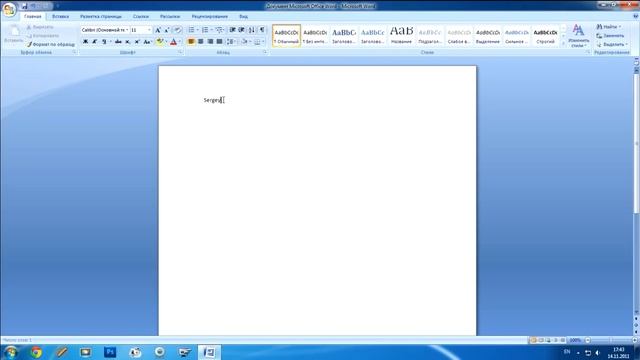Open Google Chrome from the taskbar
The height and width of the screenshot is (360, 640).
pyautogui.click(x=36, y=352)
